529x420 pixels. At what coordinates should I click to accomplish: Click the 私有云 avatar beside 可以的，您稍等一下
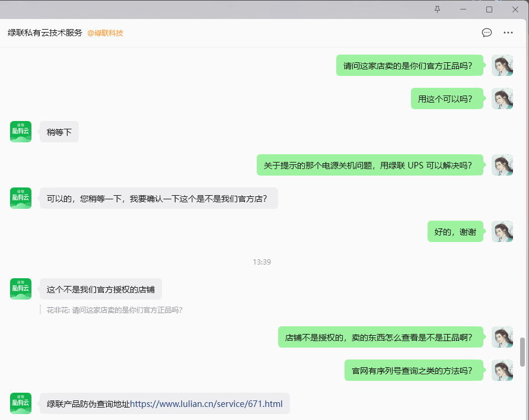pos(21,198)
